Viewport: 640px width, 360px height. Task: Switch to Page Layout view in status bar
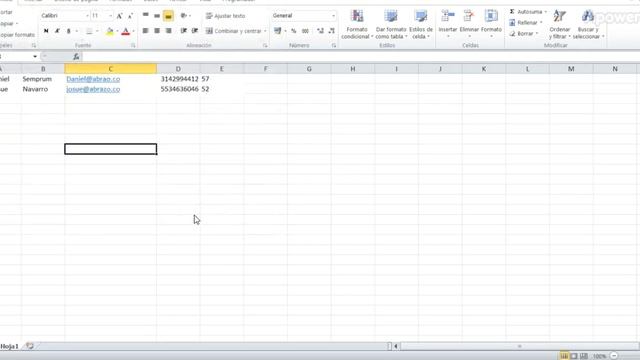(x=574, y=356)
